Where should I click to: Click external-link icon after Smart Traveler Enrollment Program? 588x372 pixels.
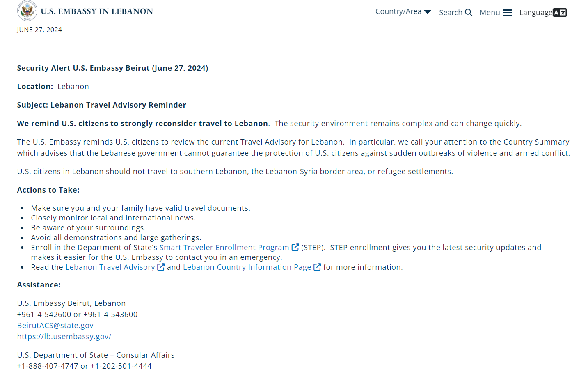pos(295,247)
